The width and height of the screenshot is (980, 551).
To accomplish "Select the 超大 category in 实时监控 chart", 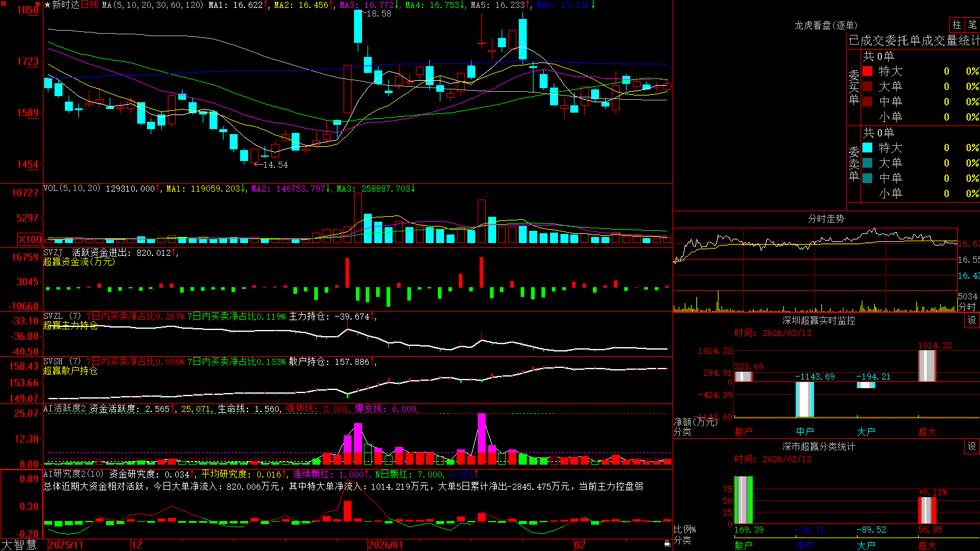I will (x=927, y=432).
